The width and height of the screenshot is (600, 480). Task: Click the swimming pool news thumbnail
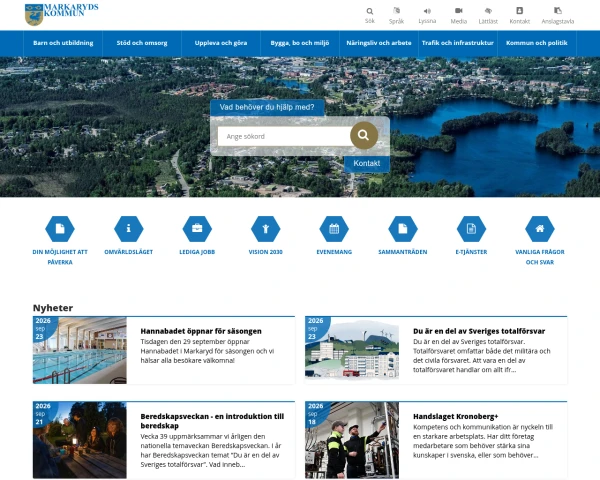click(x=80, y=350)
